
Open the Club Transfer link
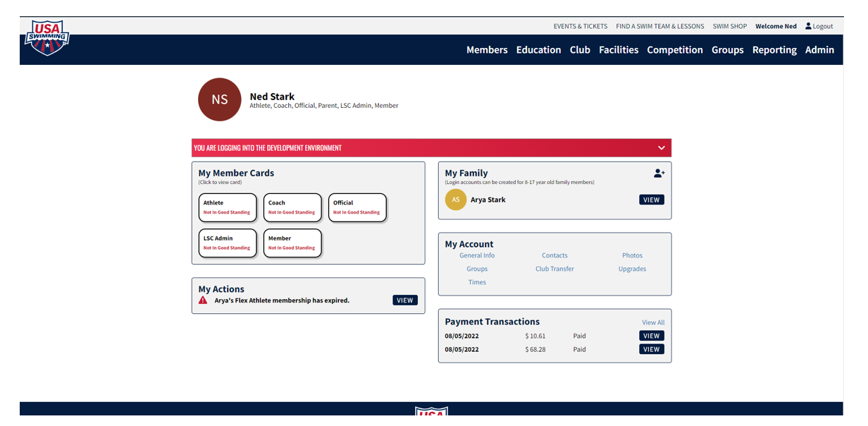(554, 269)
